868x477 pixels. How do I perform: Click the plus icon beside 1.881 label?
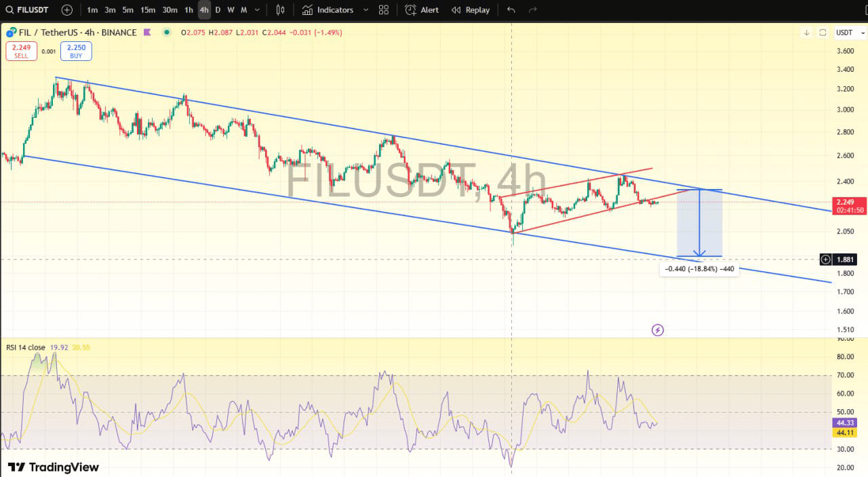pos(825,260)
